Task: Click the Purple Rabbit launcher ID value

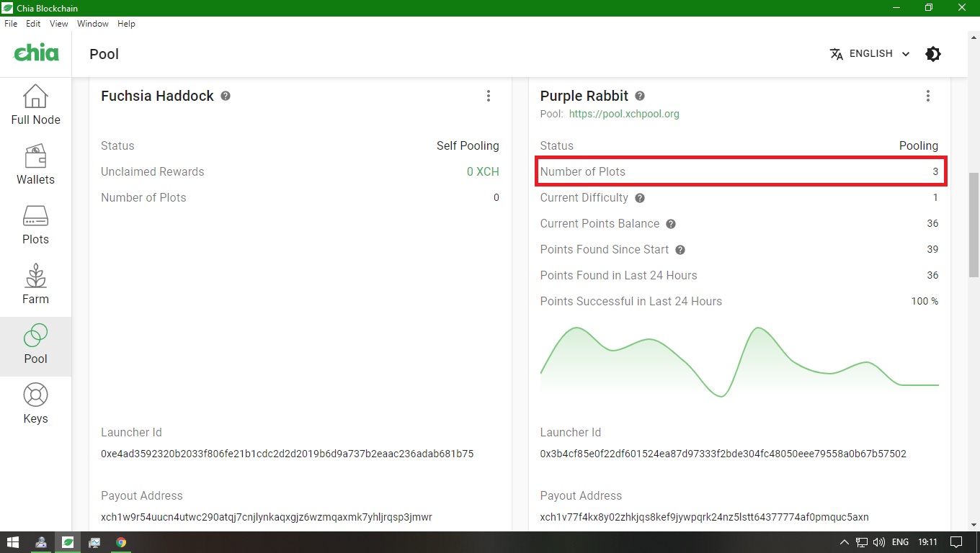Action: tap(723, 454)
